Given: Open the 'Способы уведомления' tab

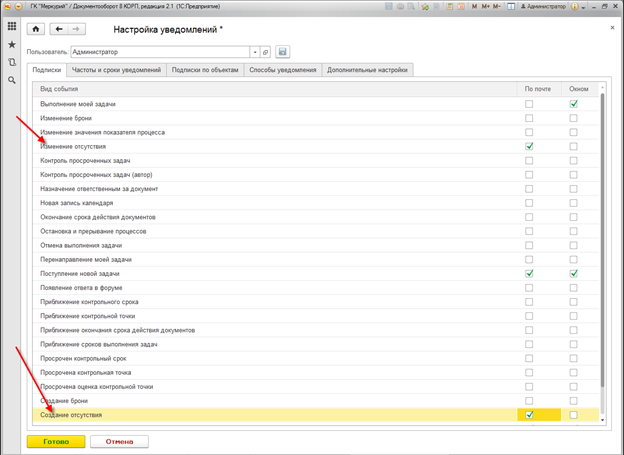Looking at the screenshot, I should (x=286, y=70).
